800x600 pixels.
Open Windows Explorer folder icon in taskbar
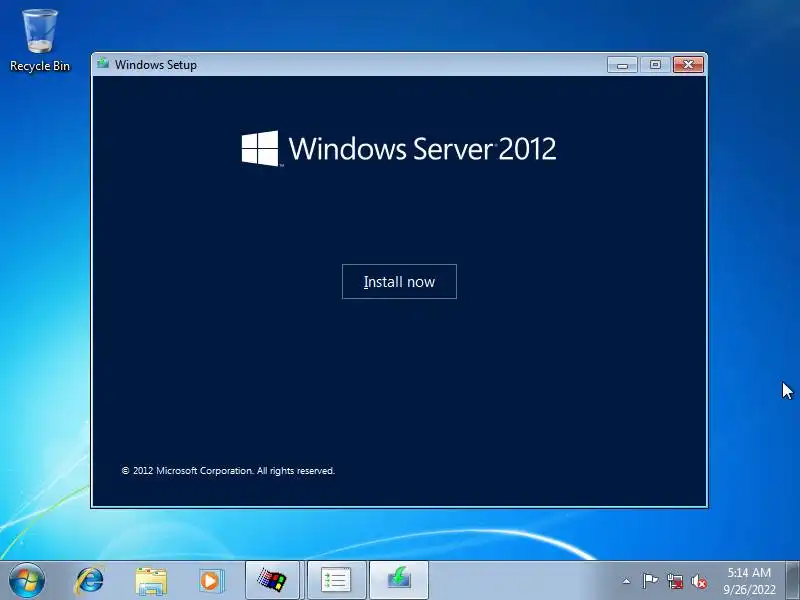[151, 581]
